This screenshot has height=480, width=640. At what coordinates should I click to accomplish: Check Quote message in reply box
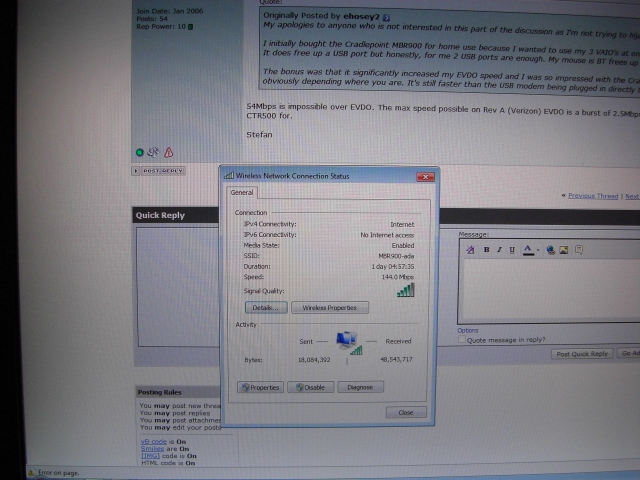tap(462, 340)
